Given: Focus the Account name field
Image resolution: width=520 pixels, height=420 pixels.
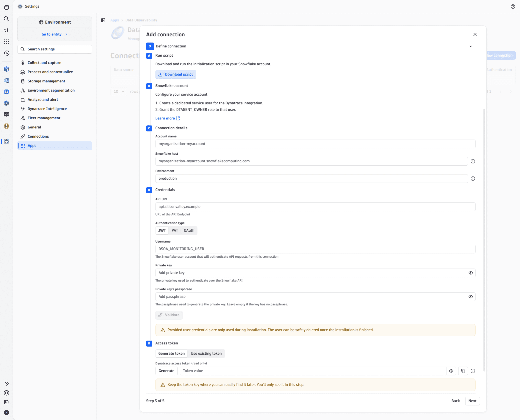Looking at the screenshot, I should click(x=315, y=144).
